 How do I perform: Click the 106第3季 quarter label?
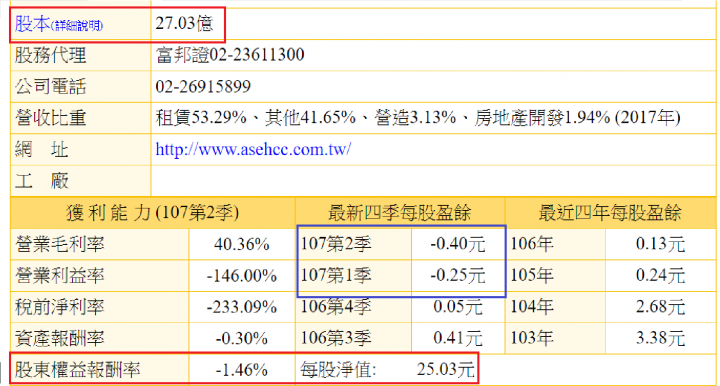click(336, 338)
